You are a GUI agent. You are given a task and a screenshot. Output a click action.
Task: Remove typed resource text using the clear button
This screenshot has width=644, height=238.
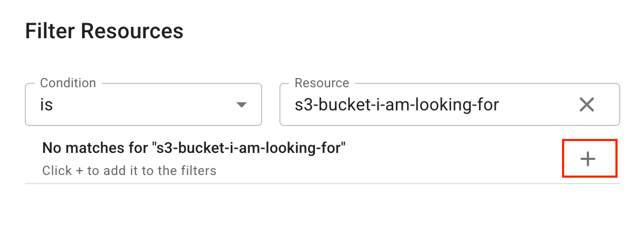coord(586,104)
